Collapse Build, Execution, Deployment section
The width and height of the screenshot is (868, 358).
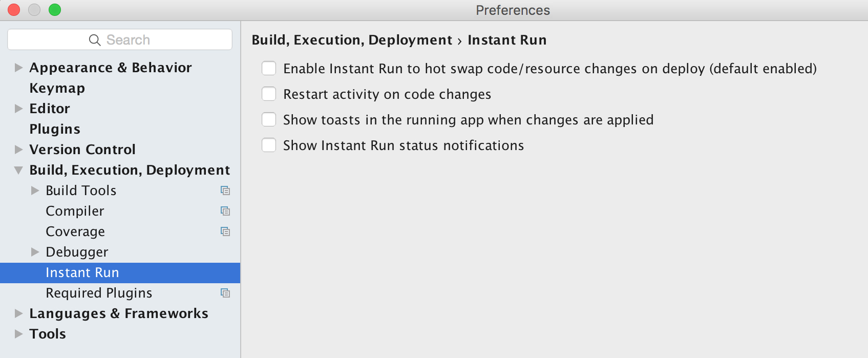[18, 170]
